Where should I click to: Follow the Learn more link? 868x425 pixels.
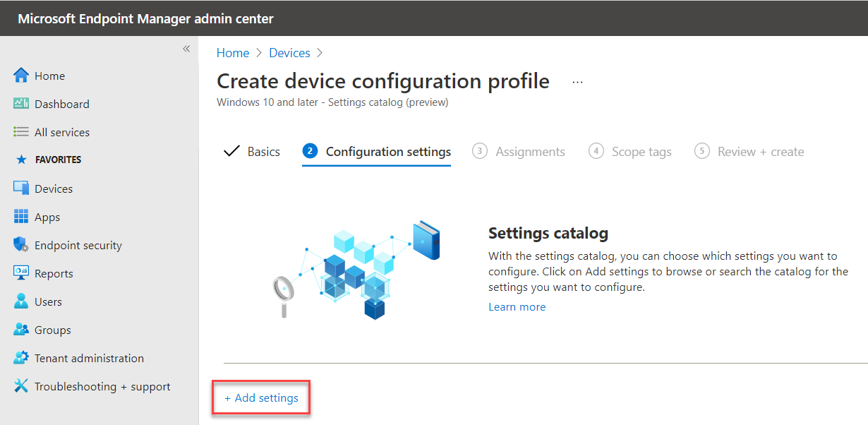[x=517, y=307]
